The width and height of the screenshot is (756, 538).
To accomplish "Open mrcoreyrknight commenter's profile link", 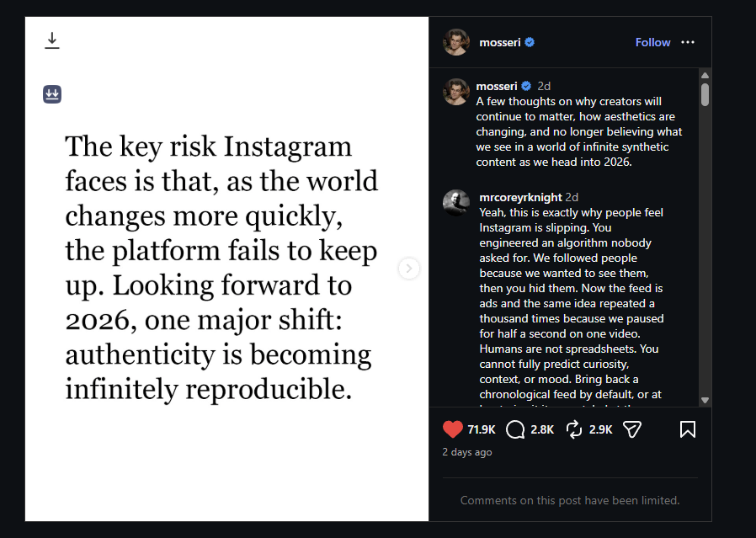I will (520, 197).
